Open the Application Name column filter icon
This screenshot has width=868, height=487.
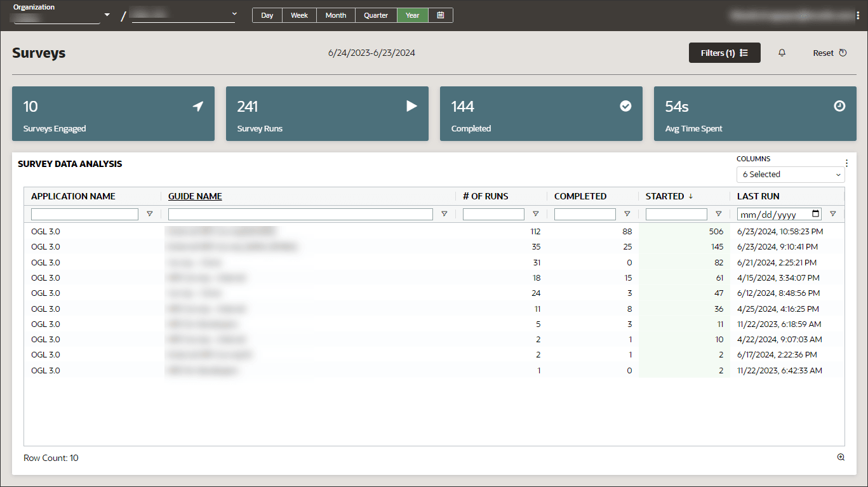[149, 214]
